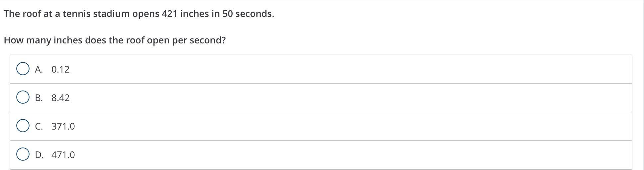Select the radio button for option B
644x170 pixels.
click(x=23, y=98)
